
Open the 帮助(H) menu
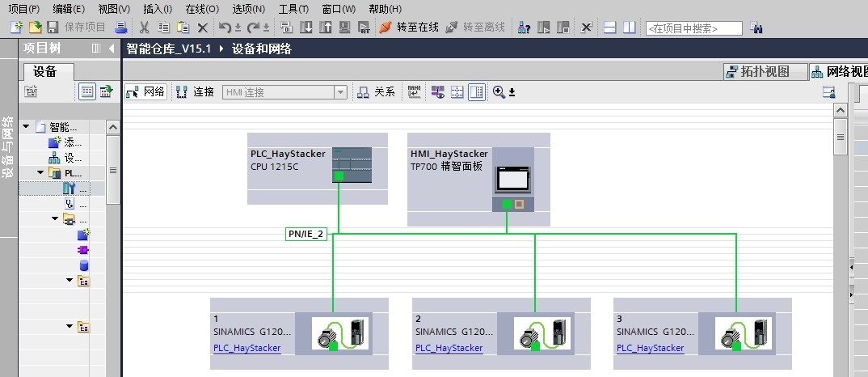(385, 10)
